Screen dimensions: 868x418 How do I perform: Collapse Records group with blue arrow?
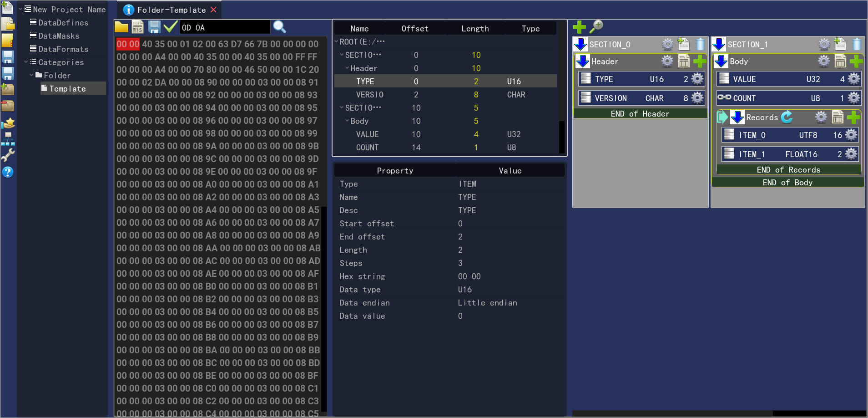[737, 117]
